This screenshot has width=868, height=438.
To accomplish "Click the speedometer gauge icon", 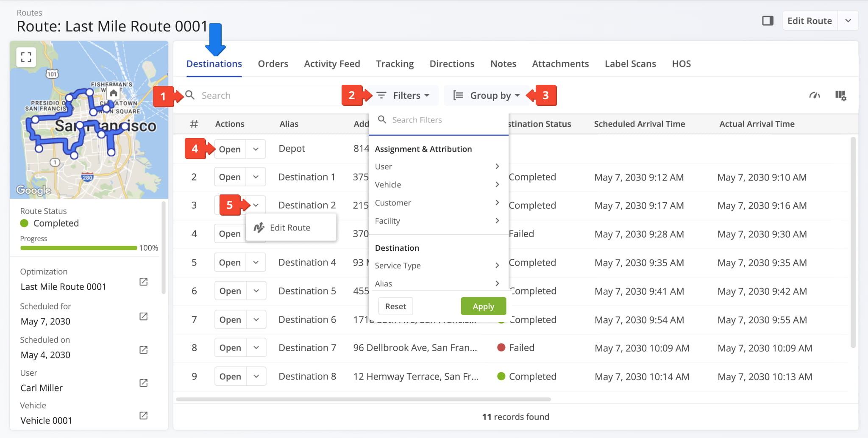I will [x=814, y=96].
